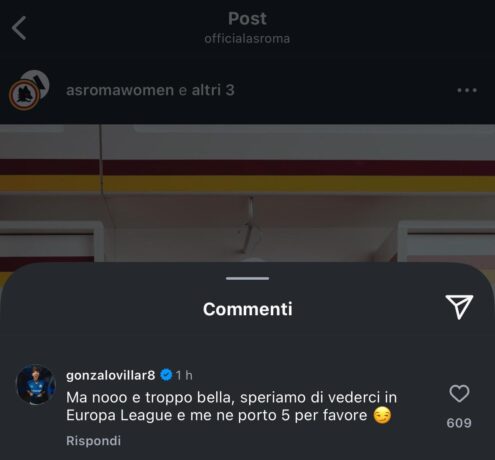Open gonzalovillar8 username link
Viewport: 495px width, 460px height.
[x=110, y=375]
